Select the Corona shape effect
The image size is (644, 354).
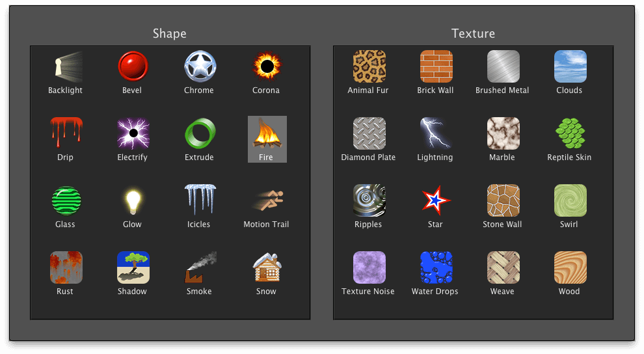coord(266,67)
